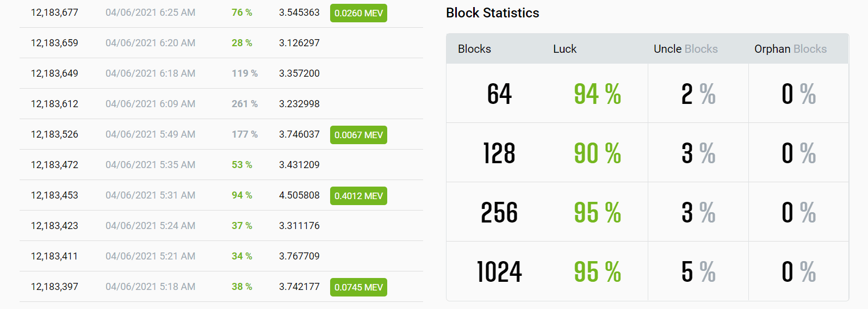Open block number 12,183,659
868x309 pixels.
(x=54, y=43)
